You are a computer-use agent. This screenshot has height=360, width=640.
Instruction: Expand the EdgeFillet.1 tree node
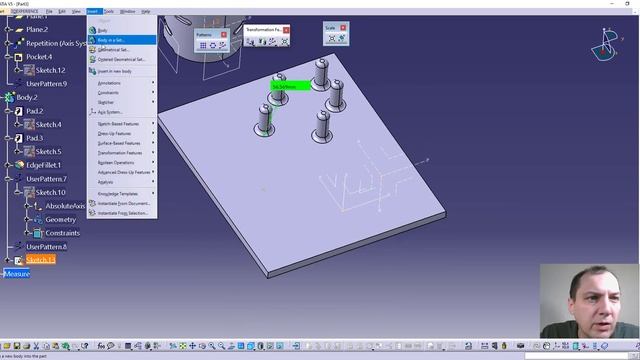[x=7, y=165]
